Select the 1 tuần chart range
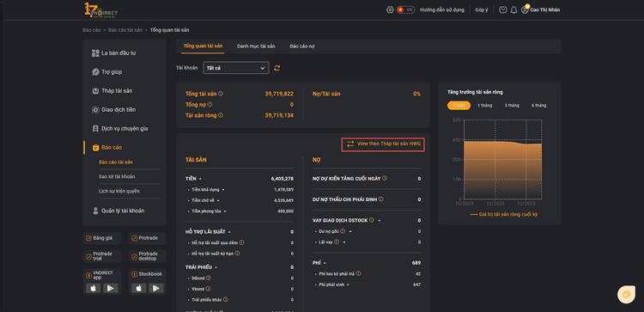Viewport: 644px width, 312px height. 459,106
